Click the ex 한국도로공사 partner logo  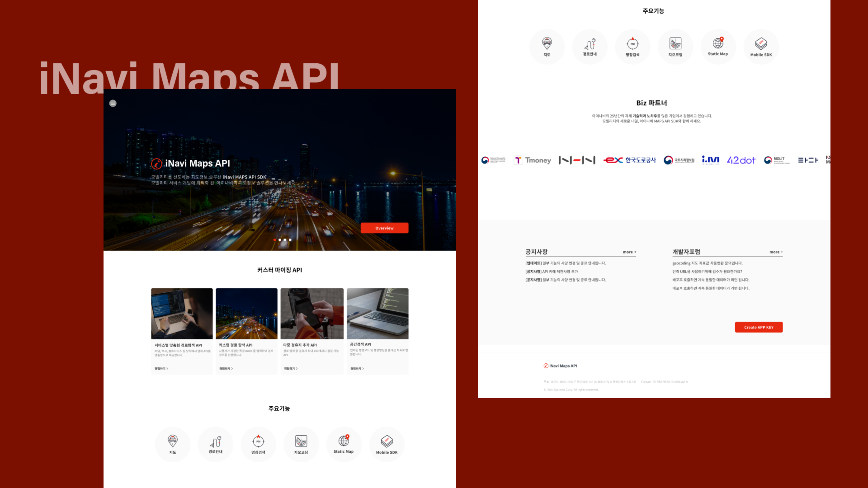coord(630,160)
